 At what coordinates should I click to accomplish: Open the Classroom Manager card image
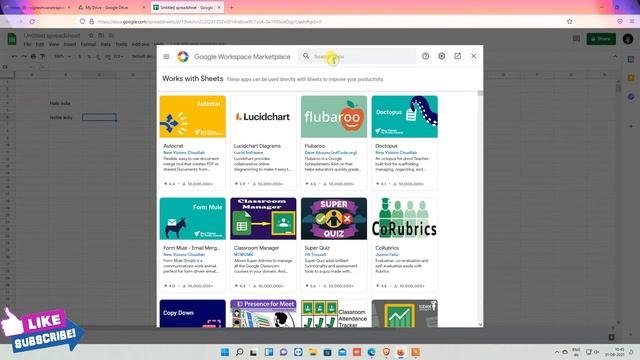pos(263,219)
